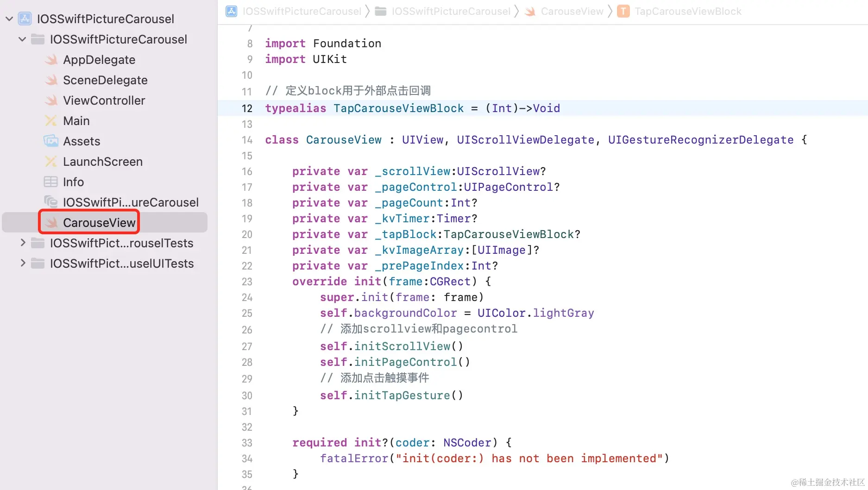Click the asset catalog icon next to Assets

(51, 141)
